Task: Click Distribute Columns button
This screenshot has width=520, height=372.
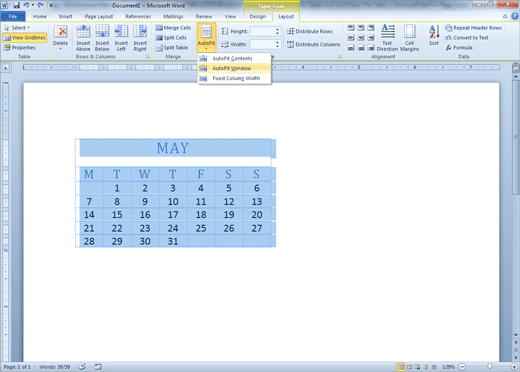Action: click(314, 44)
